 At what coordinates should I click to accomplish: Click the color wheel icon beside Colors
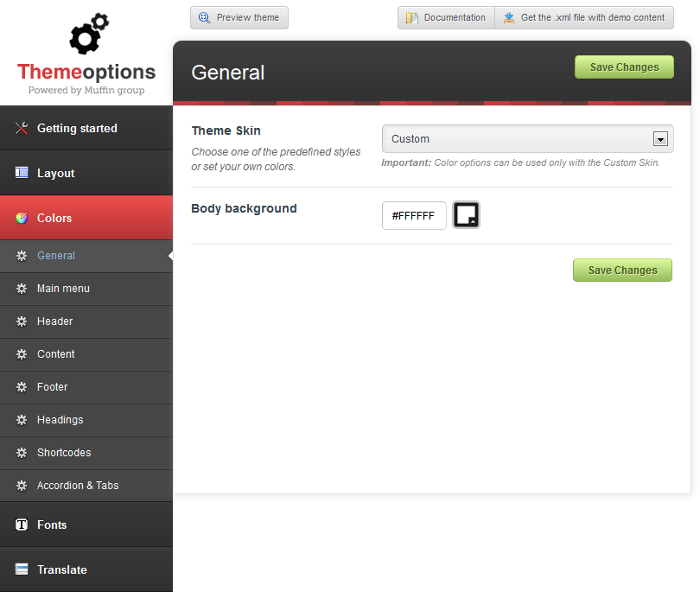(x=22, y=219)
